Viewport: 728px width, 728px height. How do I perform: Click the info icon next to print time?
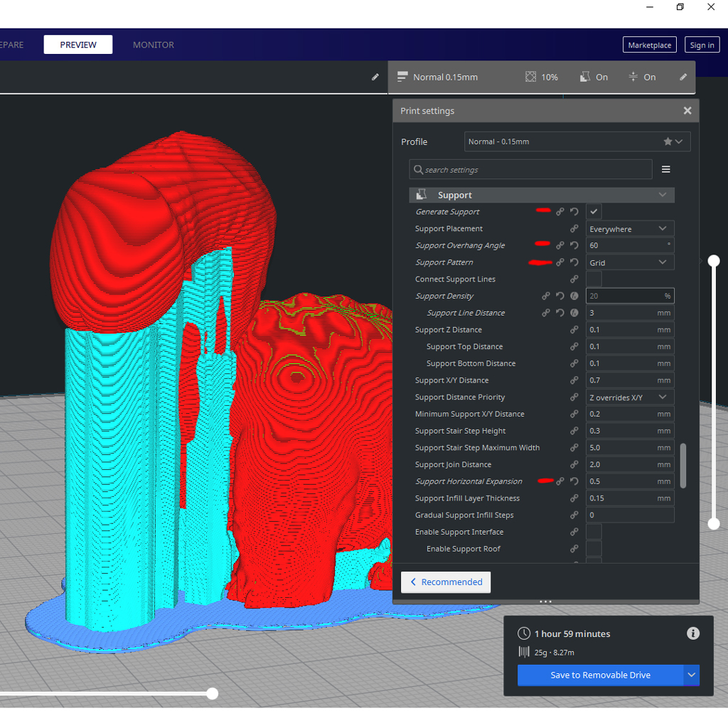(693, 633)
